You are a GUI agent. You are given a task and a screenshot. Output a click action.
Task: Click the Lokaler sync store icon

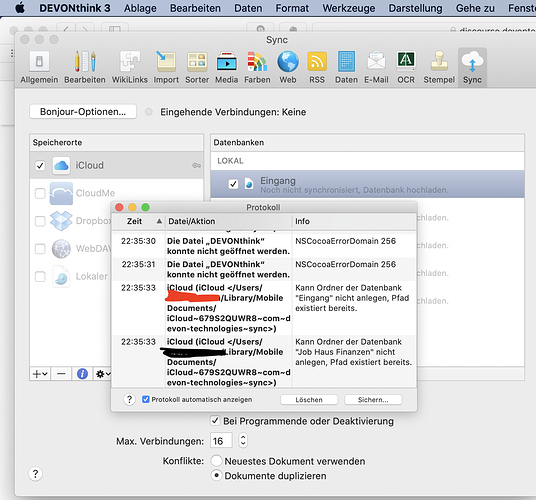tap(61, 276)
